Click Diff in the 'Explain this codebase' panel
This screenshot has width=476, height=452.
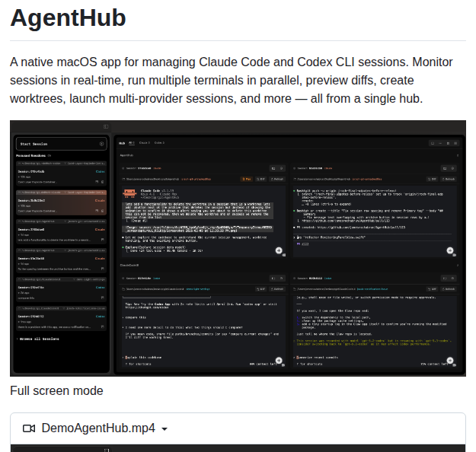(x=261, y=289)
